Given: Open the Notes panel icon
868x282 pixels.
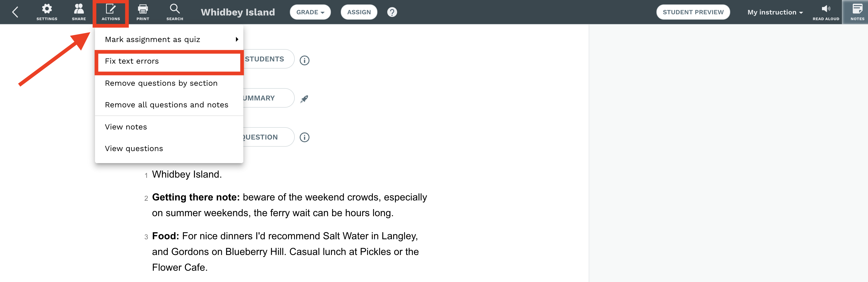Looking at the screenshot, I should tap(857, 9).
